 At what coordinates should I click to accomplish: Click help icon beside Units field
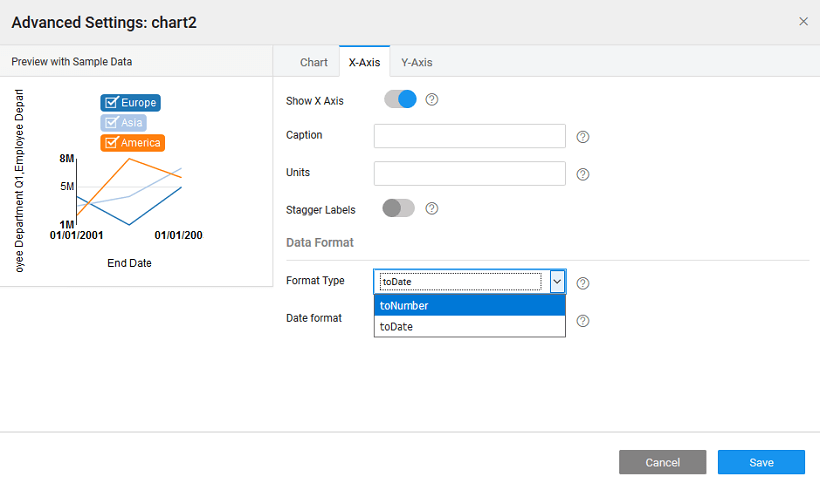pos(583,174)
